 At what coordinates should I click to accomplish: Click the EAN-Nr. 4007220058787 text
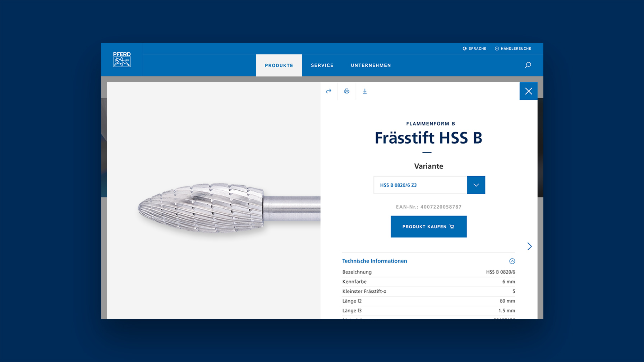point(429,207)
